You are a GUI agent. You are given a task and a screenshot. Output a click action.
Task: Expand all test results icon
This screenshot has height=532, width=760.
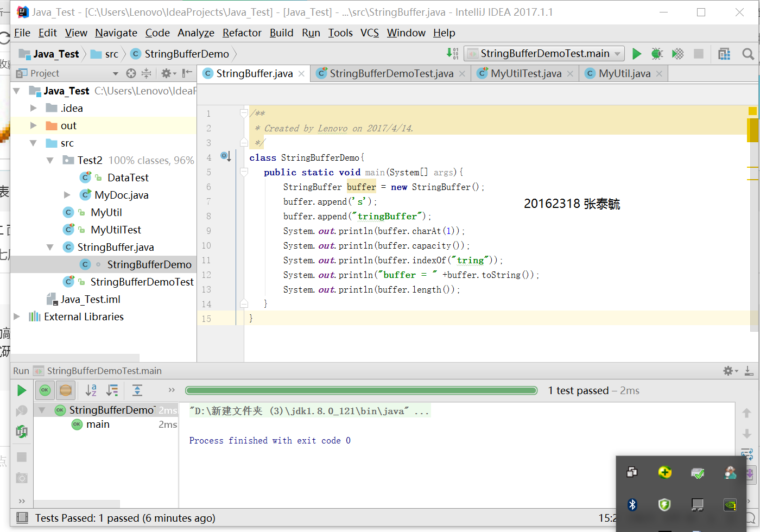click(137, 390)
